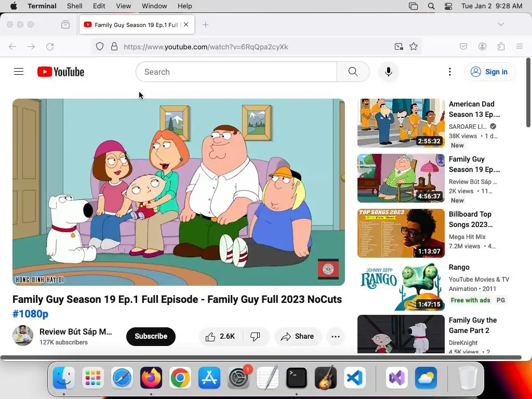Open the Shell menu
532x399 pixels.
point(75,6)
